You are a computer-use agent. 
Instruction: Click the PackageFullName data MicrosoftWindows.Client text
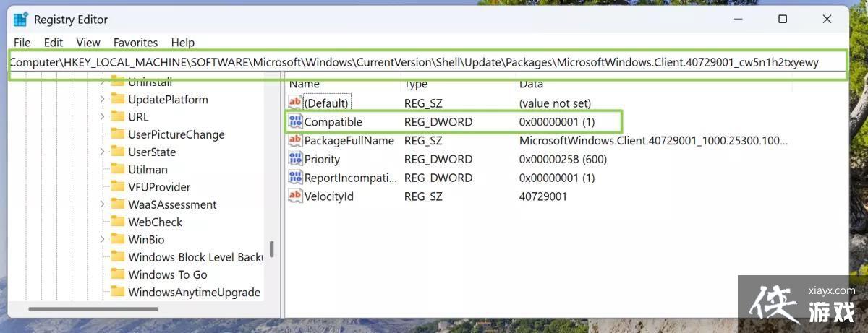click(653, 140)
